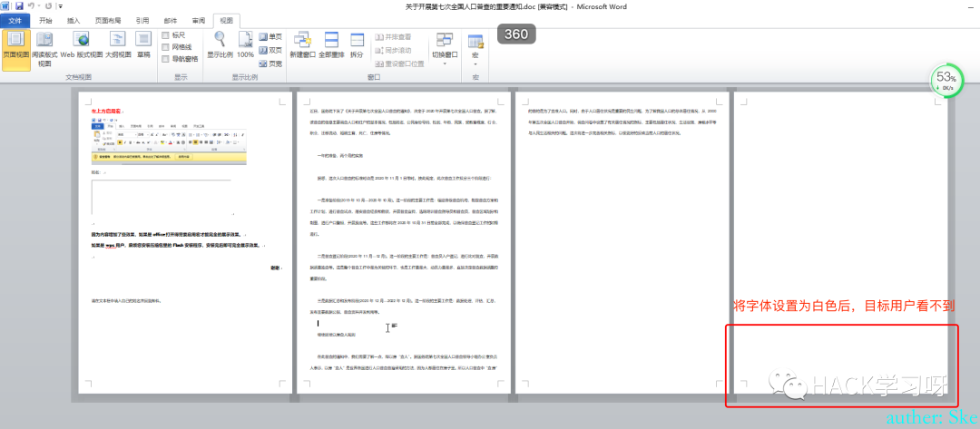Click the 53% circular speed widget

click(946, 82)
